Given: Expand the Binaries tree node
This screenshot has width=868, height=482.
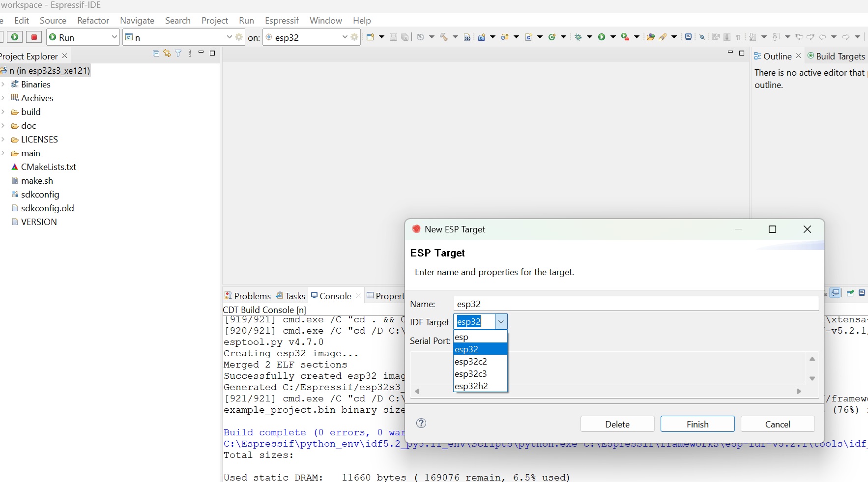Looking at the screenshot, I should click(x=3, y=84).
